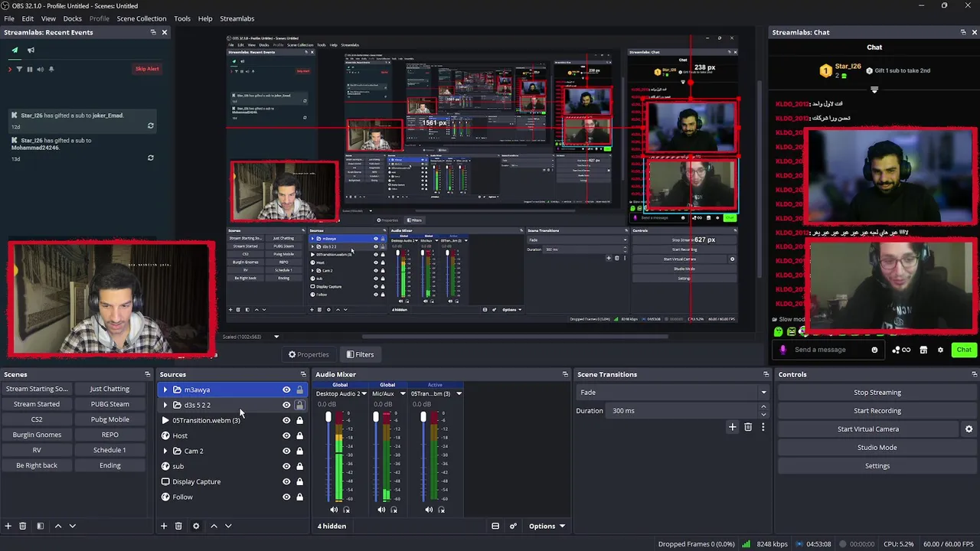Screen dimensions: 980x551
Task: Hide the d3s 5 2 2 source group
Action: click(x=286, y=405)
